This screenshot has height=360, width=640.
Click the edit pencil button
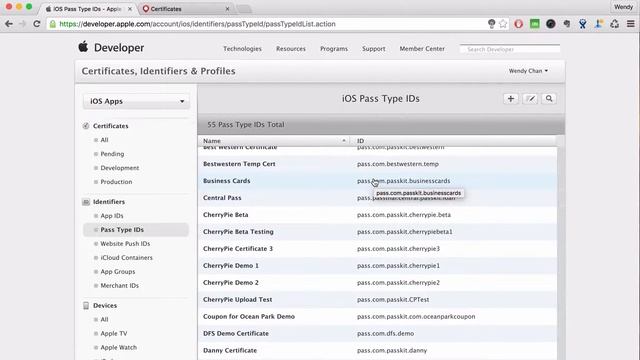point(530,99)
